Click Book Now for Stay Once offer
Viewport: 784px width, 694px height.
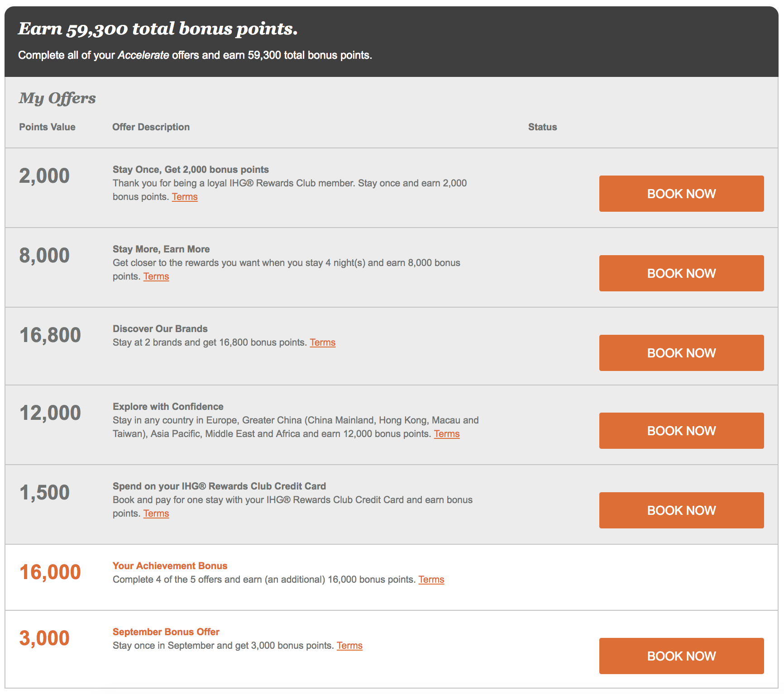(x=681, y=194)
